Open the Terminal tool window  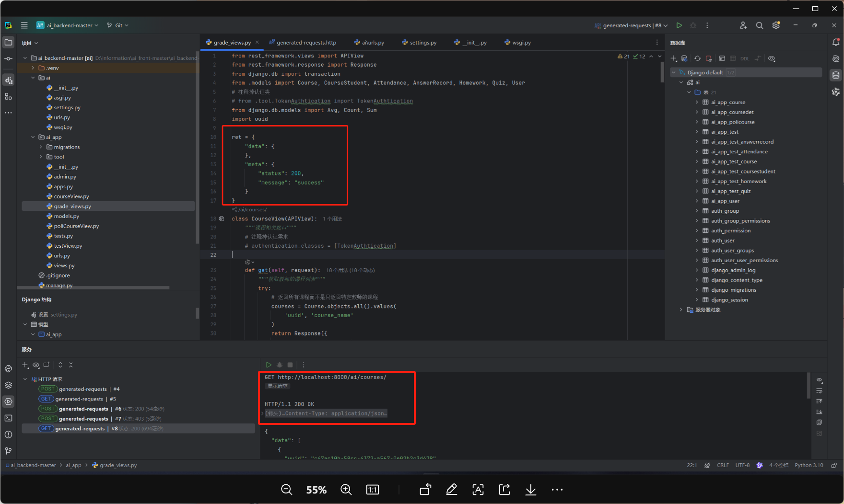click(x=8, y=418)
